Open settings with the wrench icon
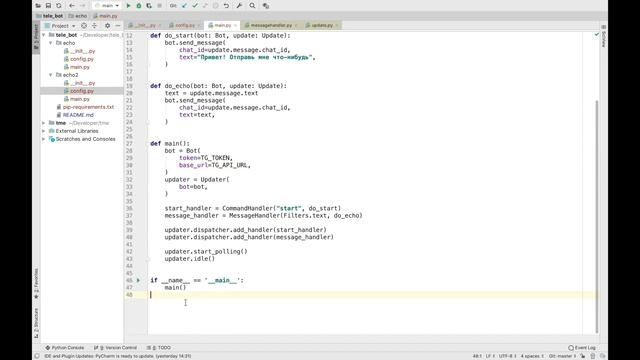Screen dimensions: 640x360 pos(239,6)
